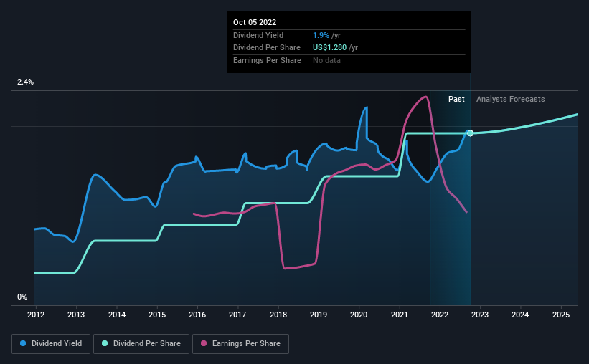Click the pink Earnings Per Share legend dot
Viewport: 589px width, 364px height.
coord(204,343)
